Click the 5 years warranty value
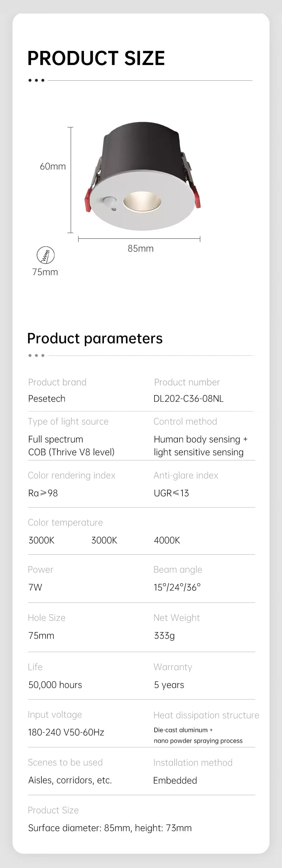 tap(169, 685)
